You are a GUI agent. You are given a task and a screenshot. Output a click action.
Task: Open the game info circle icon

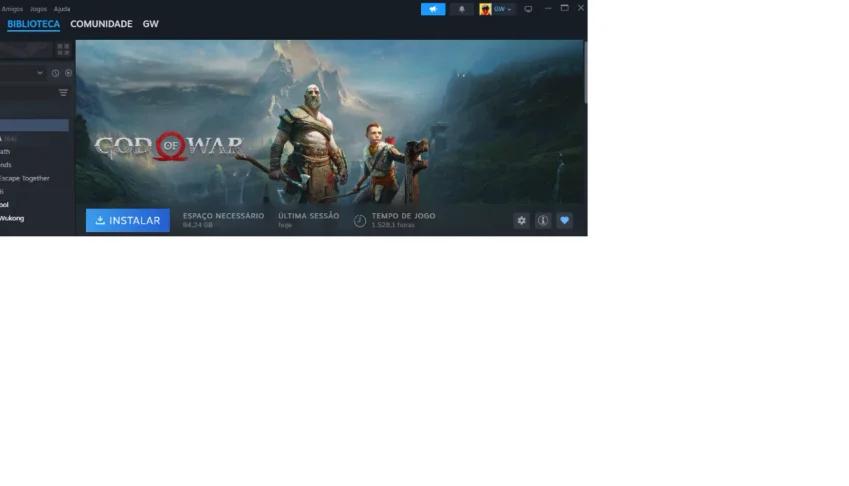543,220
